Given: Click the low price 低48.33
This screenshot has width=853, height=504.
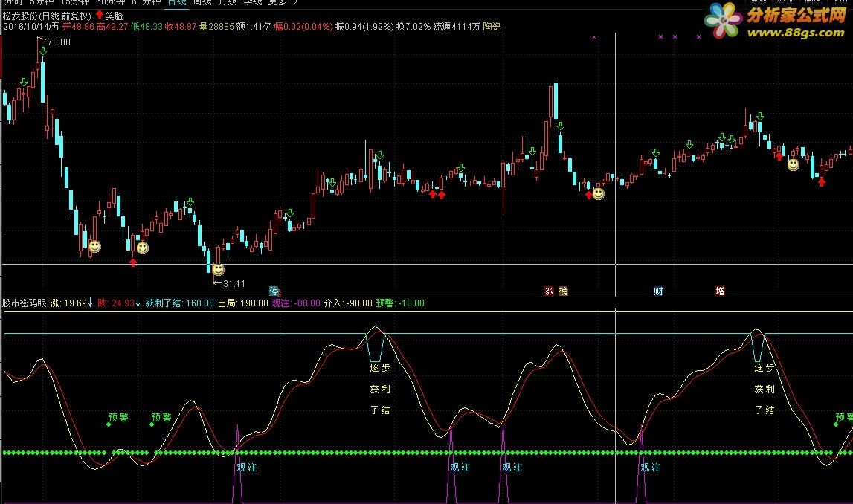Looking at the screenshot, I should pyautogui.click(x=147, y=26).
